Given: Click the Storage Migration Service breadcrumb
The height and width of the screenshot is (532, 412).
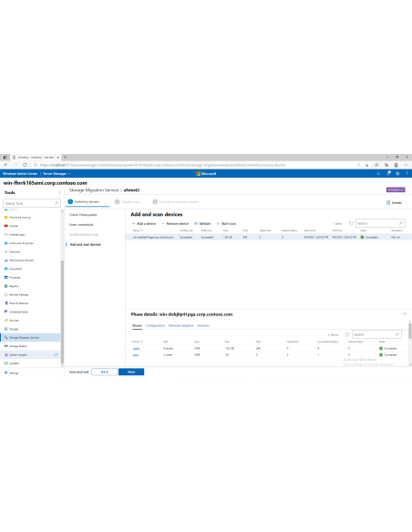Looking at the screenshot, I should coord(94,190).
